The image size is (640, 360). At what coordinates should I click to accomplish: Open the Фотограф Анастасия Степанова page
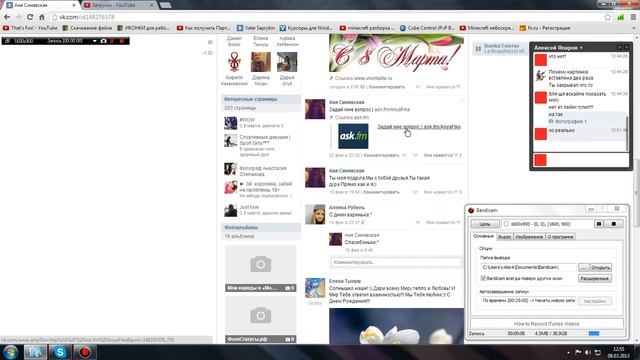[263, 171]
